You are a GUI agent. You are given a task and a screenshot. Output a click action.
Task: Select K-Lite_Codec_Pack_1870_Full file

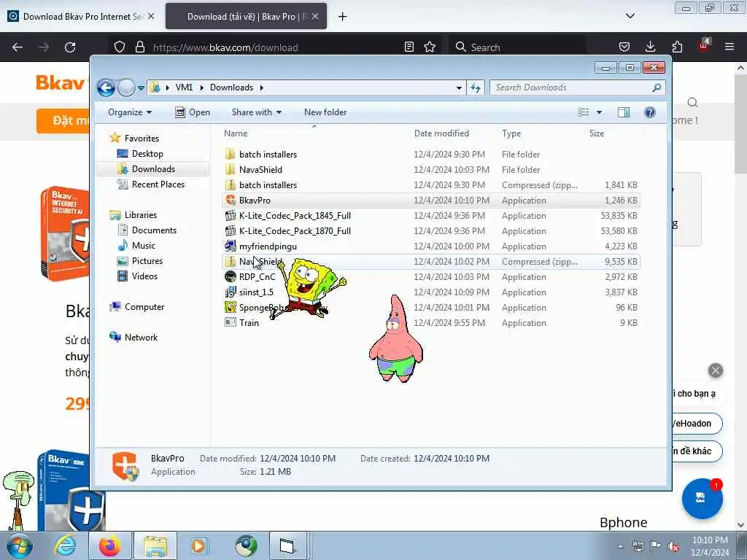(430, 231)
